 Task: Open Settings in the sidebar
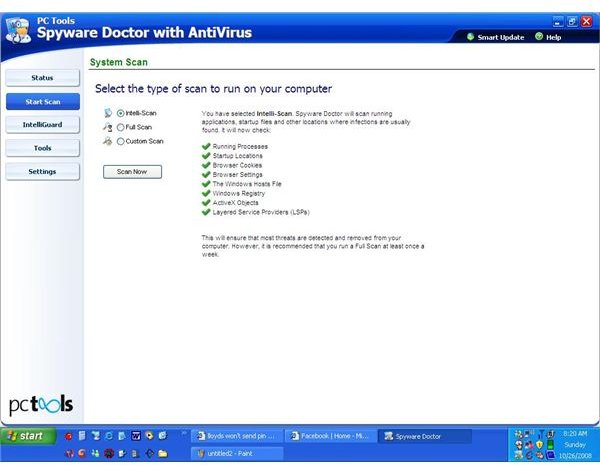[42, 171]
